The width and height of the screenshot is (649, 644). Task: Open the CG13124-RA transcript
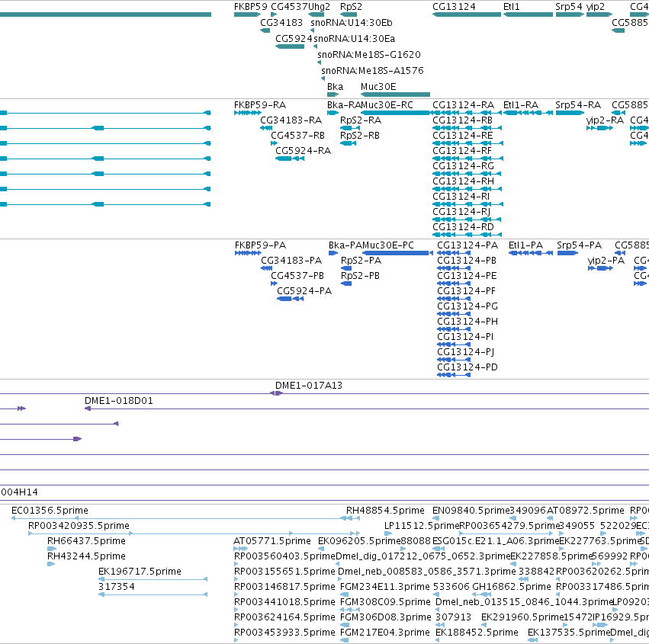coord(467,113)
